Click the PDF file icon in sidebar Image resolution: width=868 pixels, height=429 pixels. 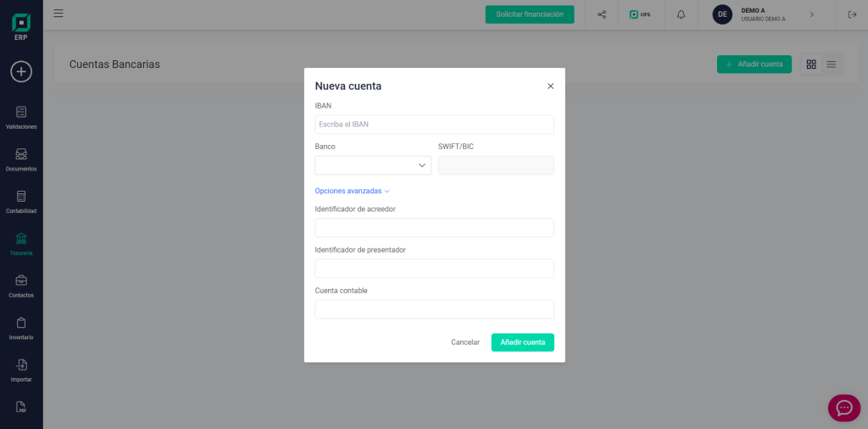21,407
